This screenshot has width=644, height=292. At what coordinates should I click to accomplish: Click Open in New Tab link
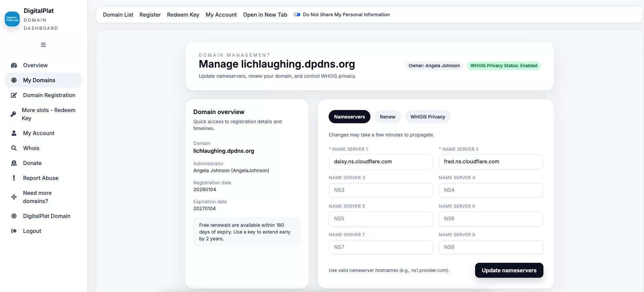tap(265, 15)
